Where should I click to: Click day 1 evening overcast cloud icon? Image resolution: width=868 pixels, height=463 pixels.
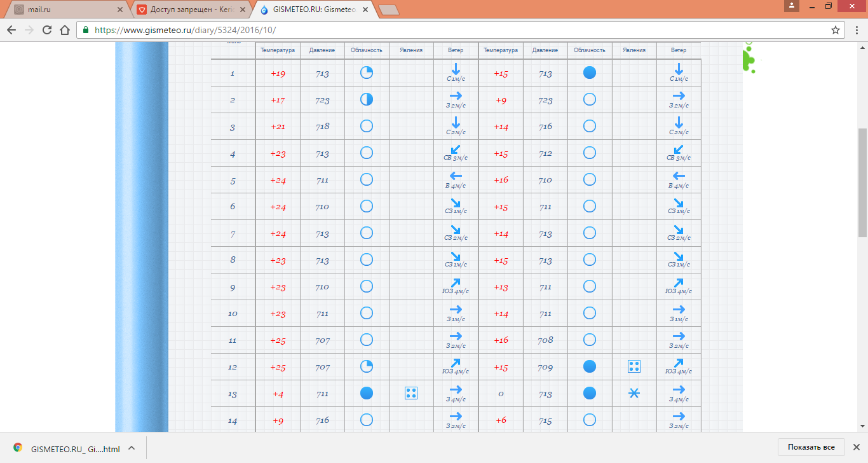click(x=590, y=73)
